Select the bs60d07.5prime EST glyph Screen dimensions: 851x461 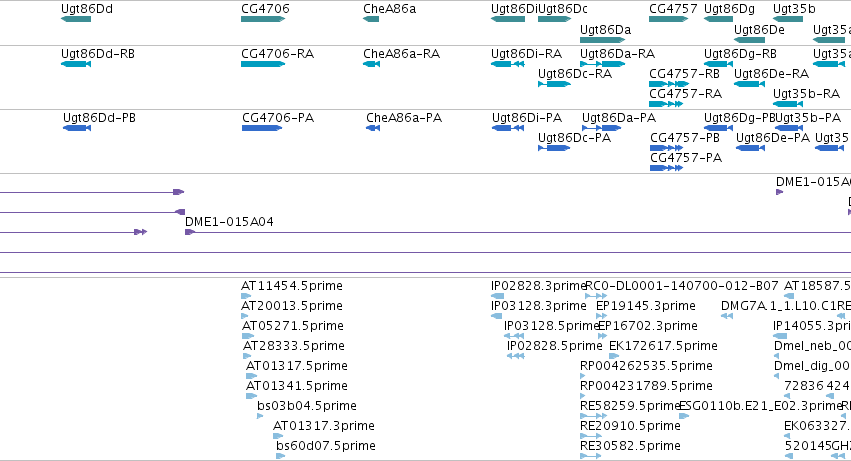click(x=280, y=456)
